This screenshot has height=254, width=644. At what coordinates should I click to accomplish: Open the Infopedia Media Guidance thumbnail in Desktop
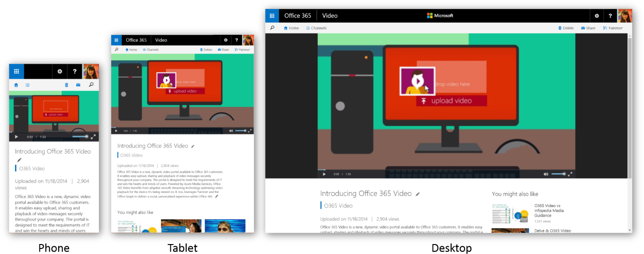pyautogui.click(x=511, y=213)
